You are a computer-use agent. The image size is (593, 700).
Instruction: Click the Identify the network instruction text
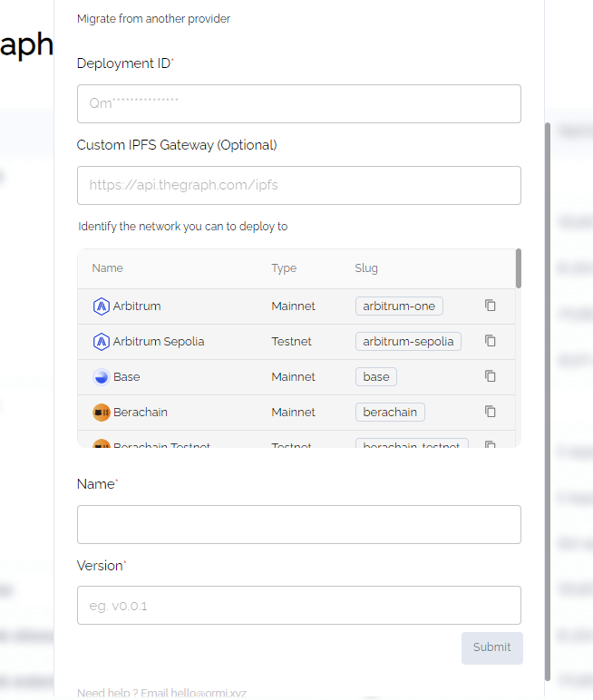coord(182,227)
